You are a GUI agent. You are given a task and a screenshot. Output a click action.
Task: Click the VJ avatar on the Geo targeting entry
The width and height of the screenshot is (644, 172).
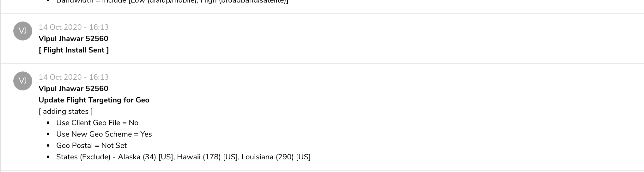23,81
